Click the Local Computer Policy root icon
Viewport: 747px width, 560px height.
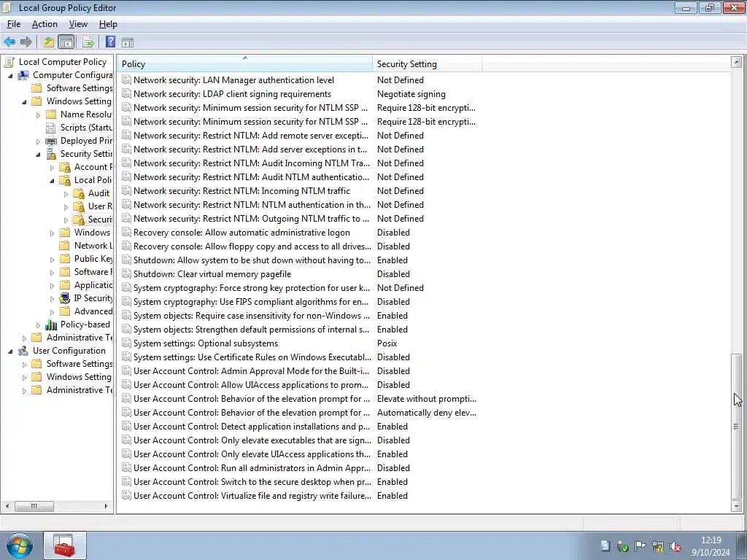[9, 62]
